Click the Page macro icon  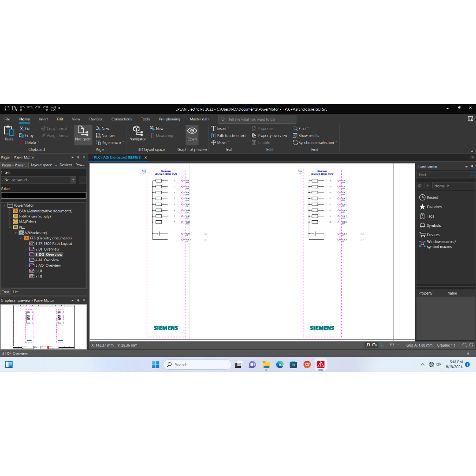tap(98, 142)
